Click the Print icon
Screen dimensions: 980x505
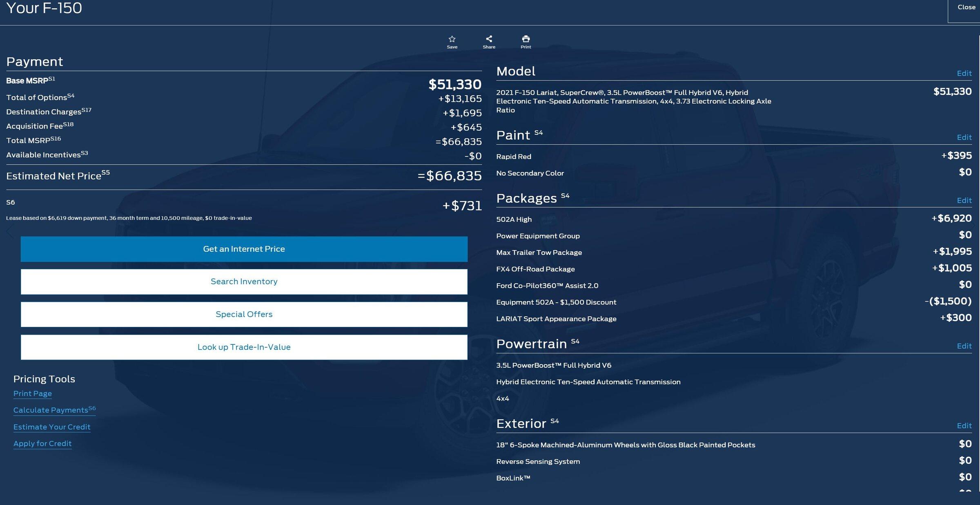point(526,39)
